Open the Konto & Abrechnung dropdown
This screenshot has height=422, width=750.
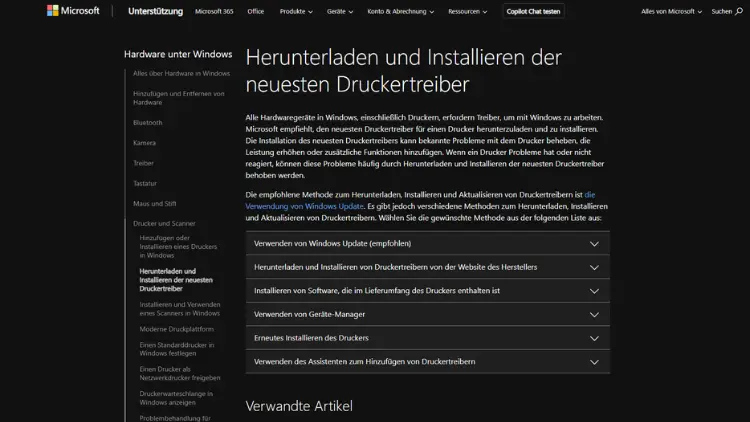(400, 11)
